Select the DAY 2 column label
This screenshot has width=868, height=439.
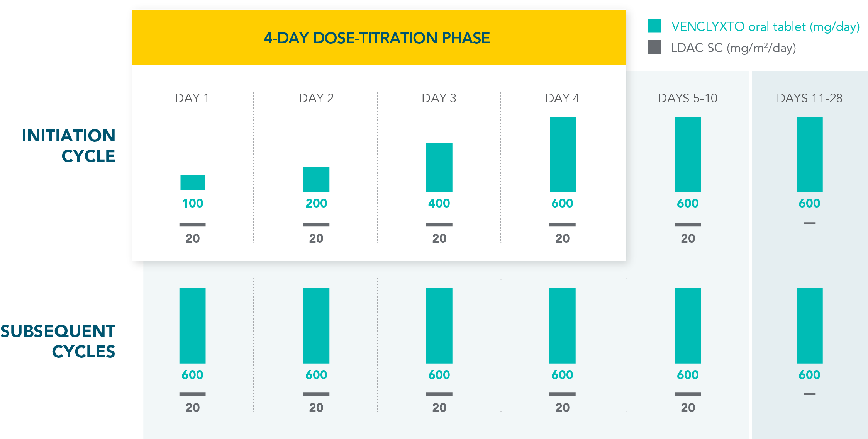point(316,98)
